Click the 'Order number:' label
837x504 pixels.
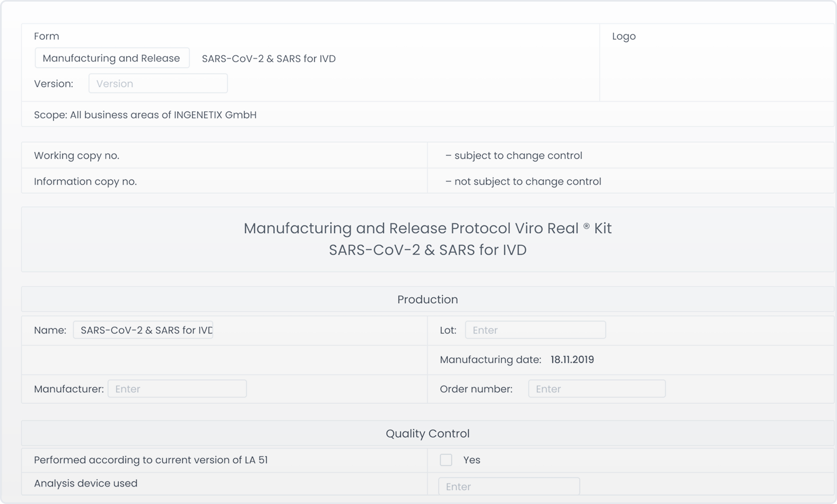pyautogui.click(x=476, y=389)
